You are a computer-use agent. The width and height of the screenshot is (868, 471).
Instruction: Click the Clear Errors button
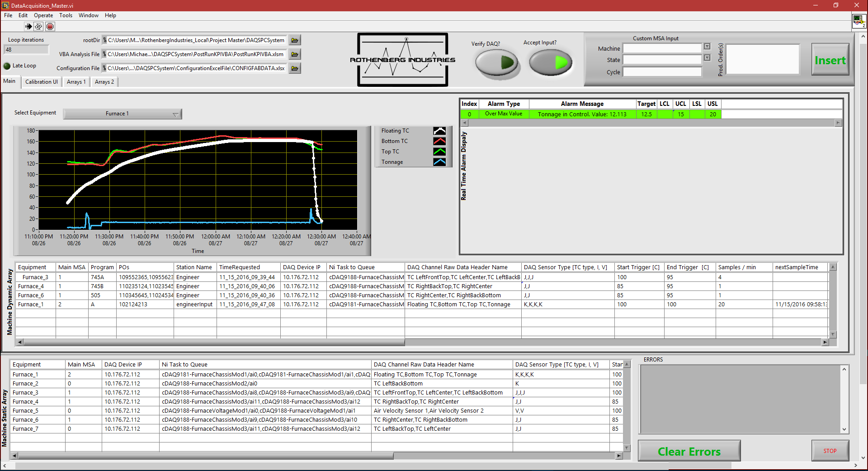[x=689, y=451]
